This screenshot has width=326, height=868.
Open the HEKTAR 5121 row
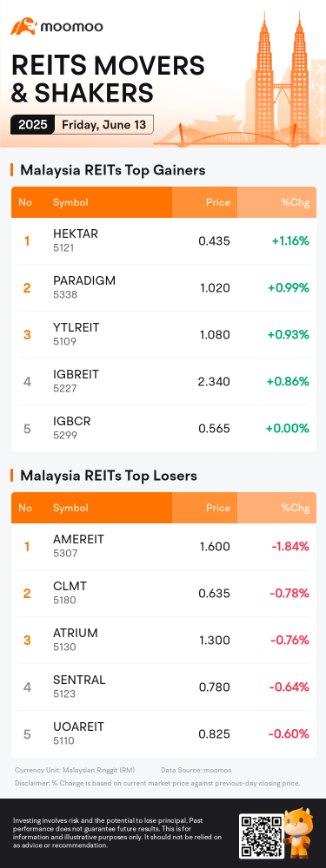pyautogui.click(x=163, y=240)
